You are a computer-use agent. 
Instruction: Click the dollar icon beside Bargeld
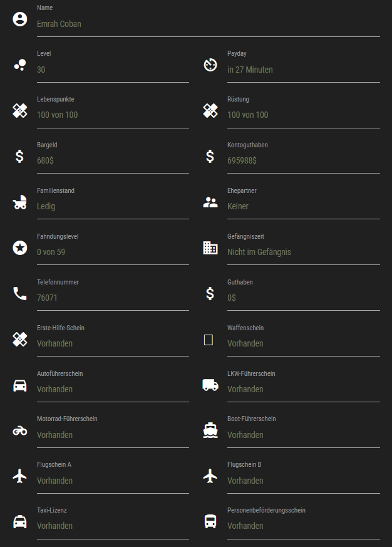click(20, 156)
